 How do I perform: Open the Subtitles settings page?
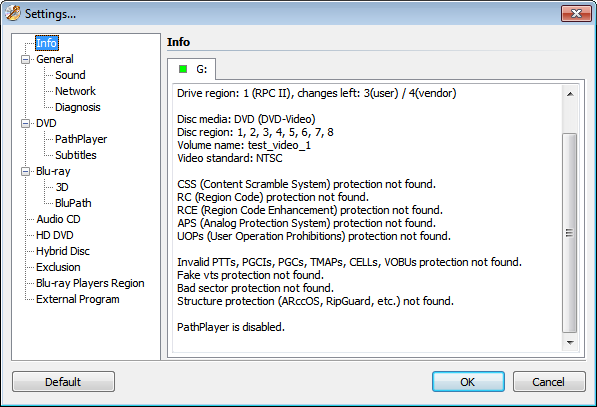tap(76, 155)
